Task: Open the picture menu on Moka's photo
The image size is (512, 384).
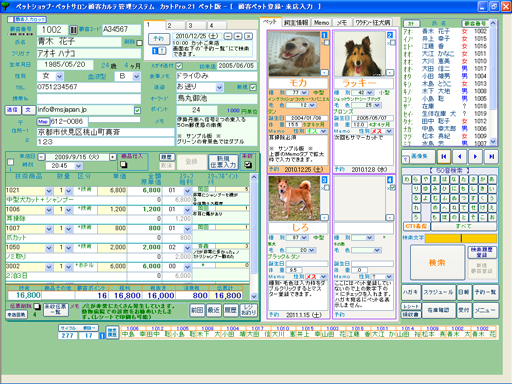Action: click(324, 72)
